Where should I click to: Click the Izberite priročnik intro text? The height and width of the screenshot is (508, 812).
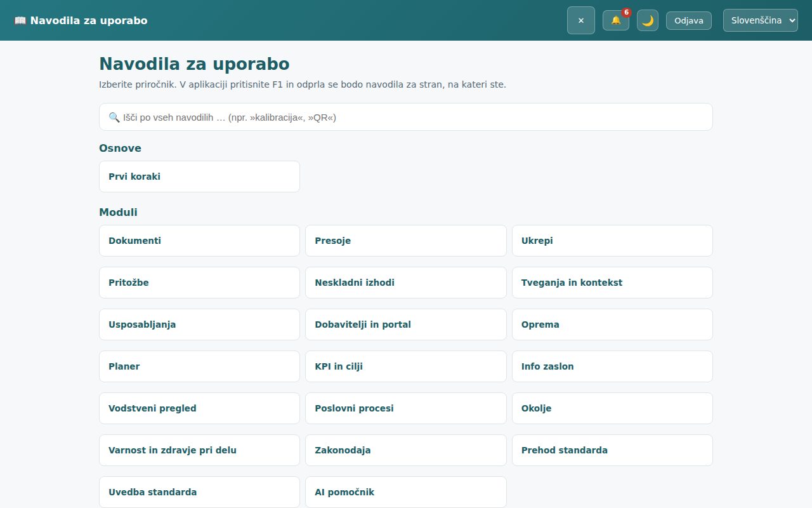[303, 84]
